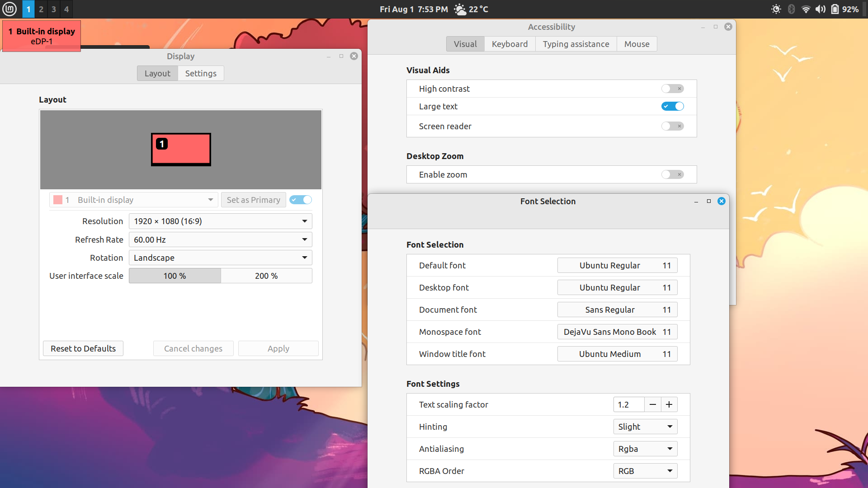
Task: Open the Linux Mint menu icon
Action: 9,9
